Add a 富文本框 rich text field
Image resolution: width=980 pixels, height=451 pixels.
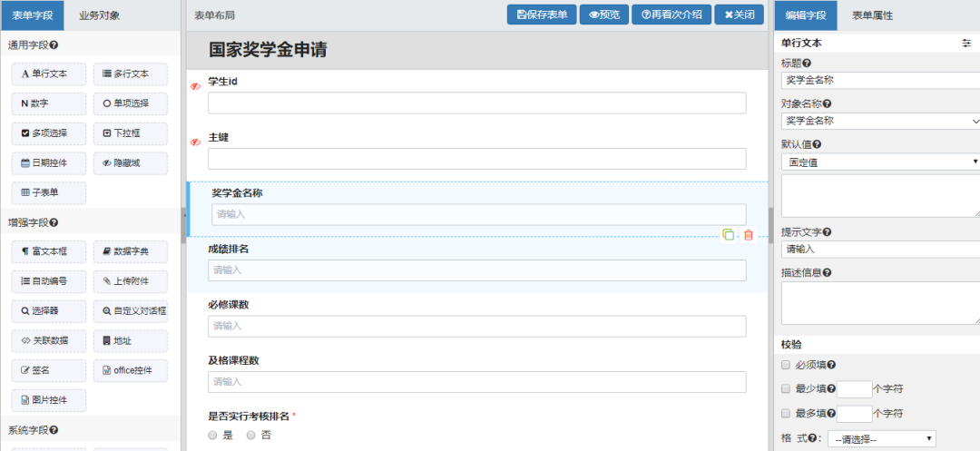tap(49, 251)
